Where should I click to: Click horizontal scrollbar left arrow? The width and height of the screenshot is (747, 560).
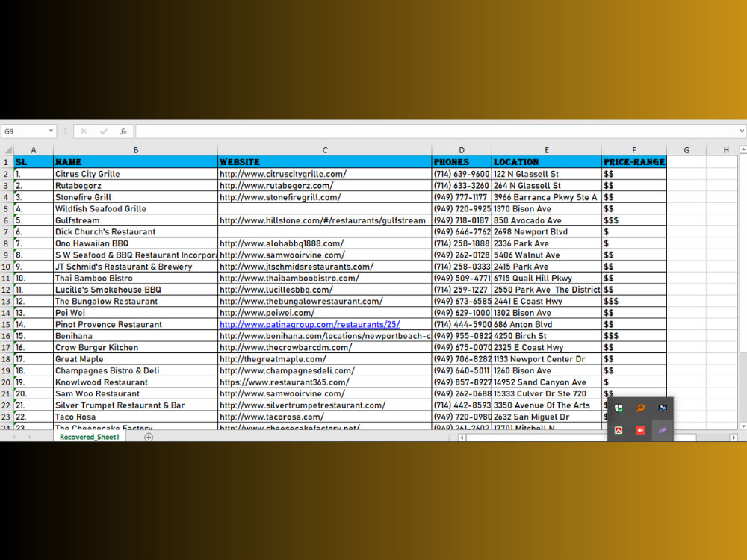tap(462, 437)
